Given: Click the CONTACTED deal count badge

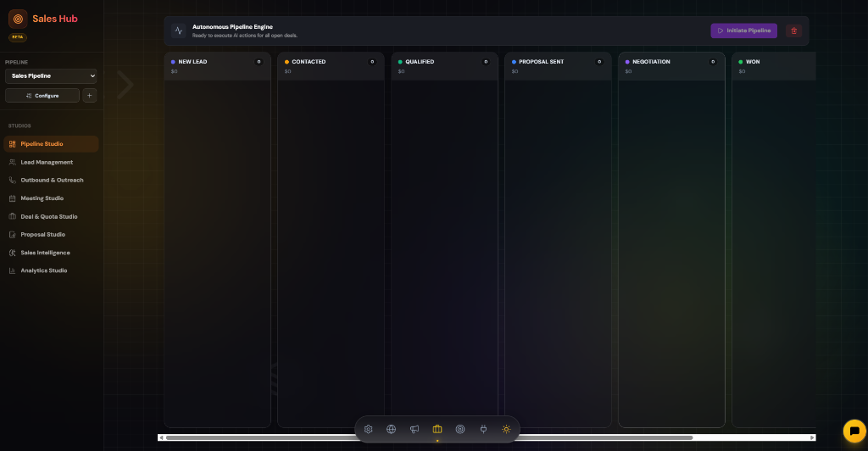Looking at the screenshot, I should coord(372,62).
